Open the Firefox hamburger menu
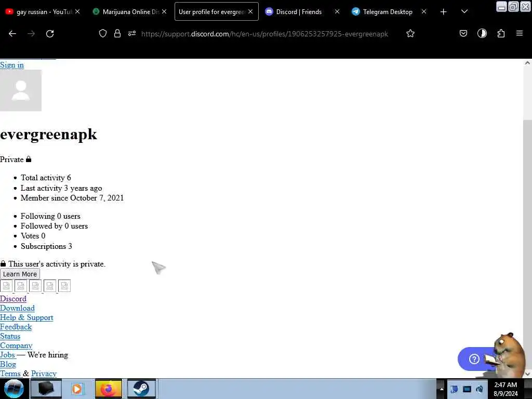Screen dimensions: 532x399 point(520,33)
